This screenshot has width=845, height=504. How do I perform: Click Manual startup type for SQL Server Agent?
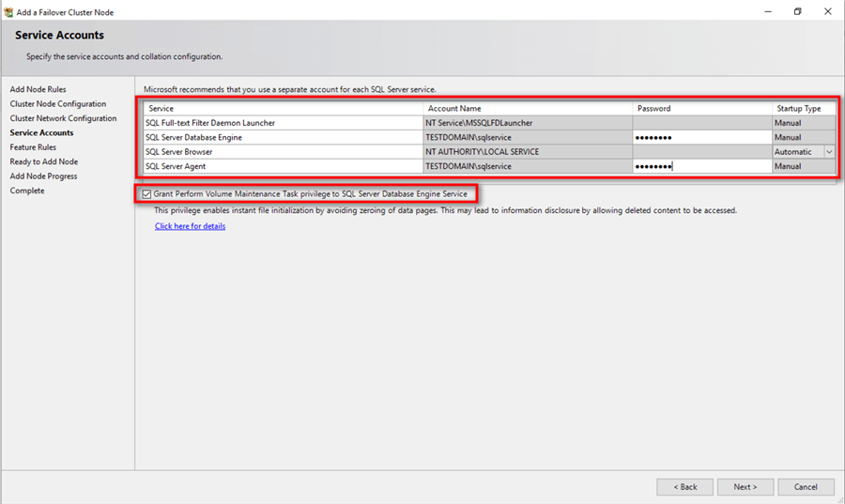point(804,166)
